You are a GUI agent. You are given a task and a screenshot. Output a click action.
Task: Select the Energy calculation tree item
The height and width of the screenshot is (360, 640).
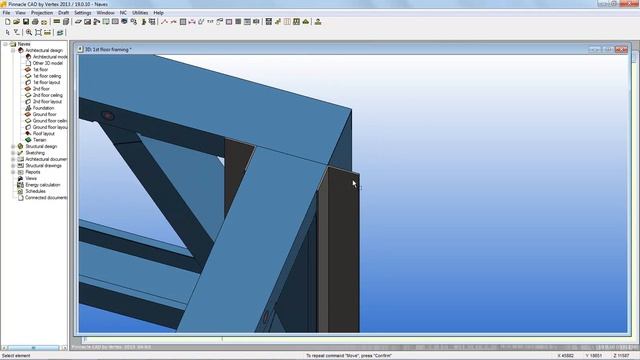43,185
